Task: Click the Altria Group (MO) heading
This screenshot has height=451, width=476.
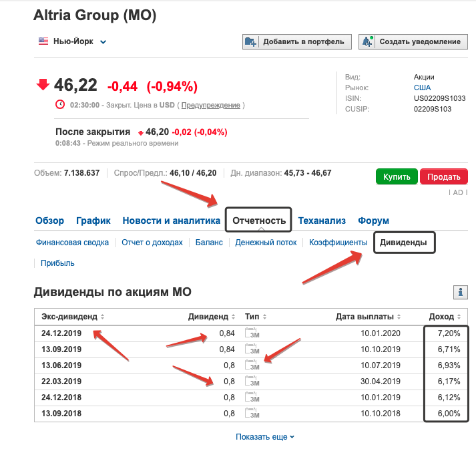Action: [x=95, y=15]
